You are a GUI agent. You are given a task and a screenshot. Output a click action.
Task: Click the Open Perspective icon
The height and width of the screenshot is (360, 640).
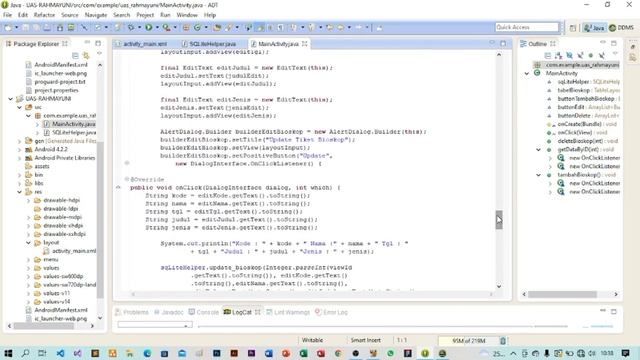tap(573, 27)
